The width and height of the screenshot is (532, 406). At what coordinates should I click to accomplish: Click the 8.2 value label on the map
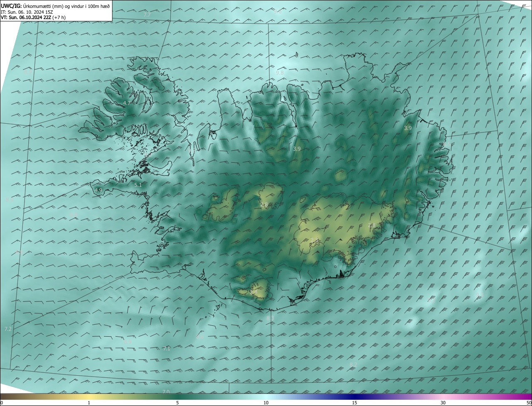point(353,364)
